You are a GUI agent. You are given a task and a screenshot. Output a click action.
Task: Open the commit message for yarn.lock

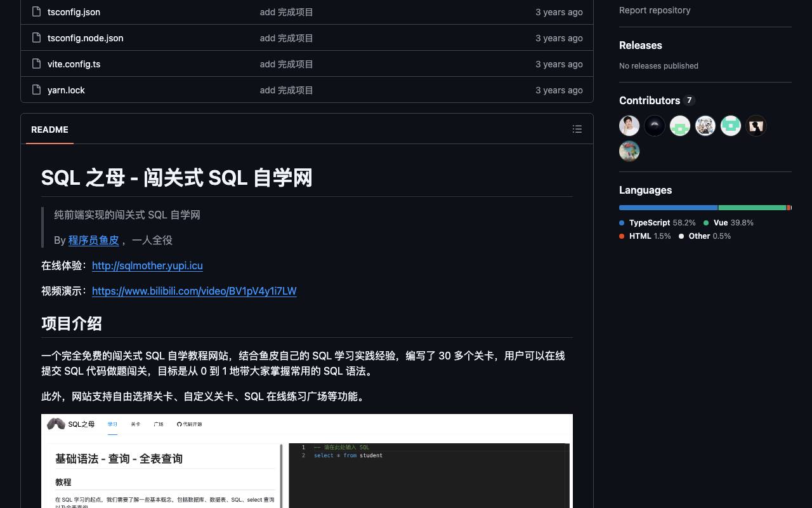(x=286, y=90)
